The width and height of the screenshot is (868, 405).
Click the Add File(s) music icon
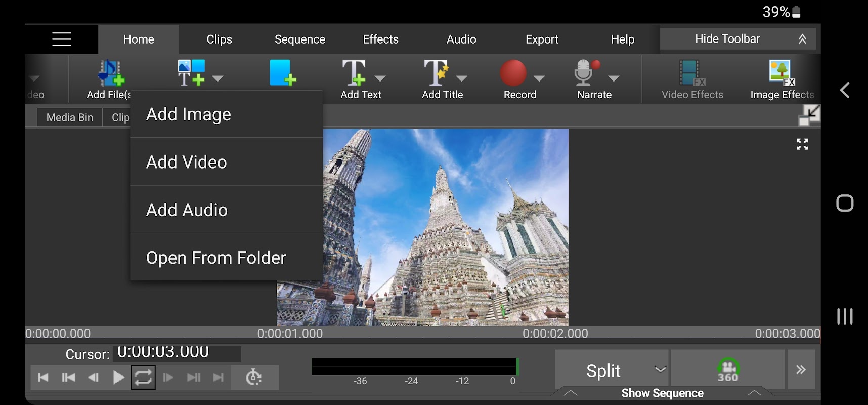pyautogui.click(x=111, y=73)
